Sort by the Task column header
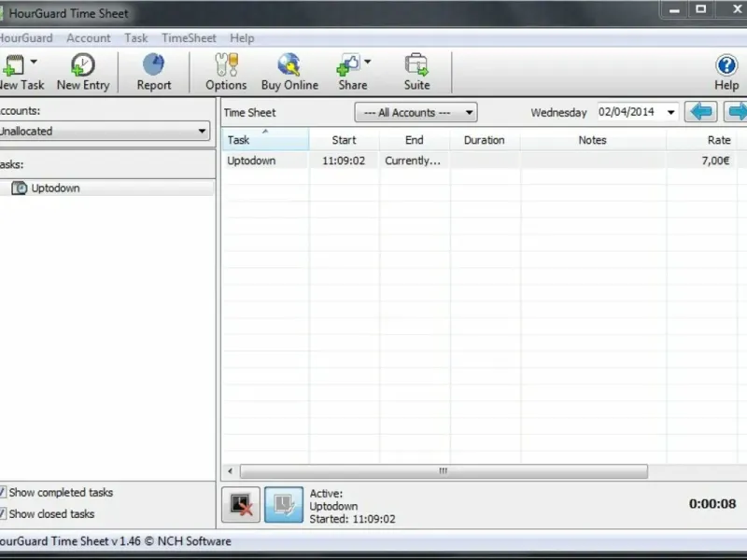Image resolution: width=747 pixels, height=560 pixels. pos(265,140)
